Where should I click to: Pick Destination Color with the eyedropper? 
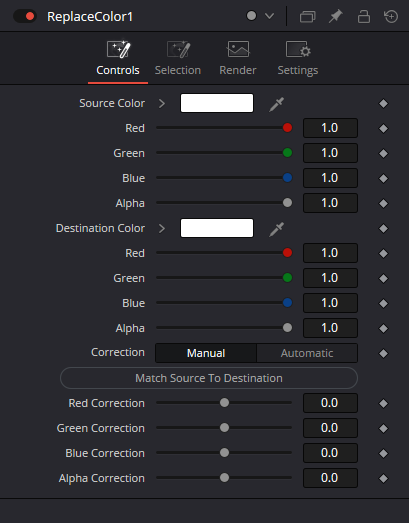tap(277, 229)
